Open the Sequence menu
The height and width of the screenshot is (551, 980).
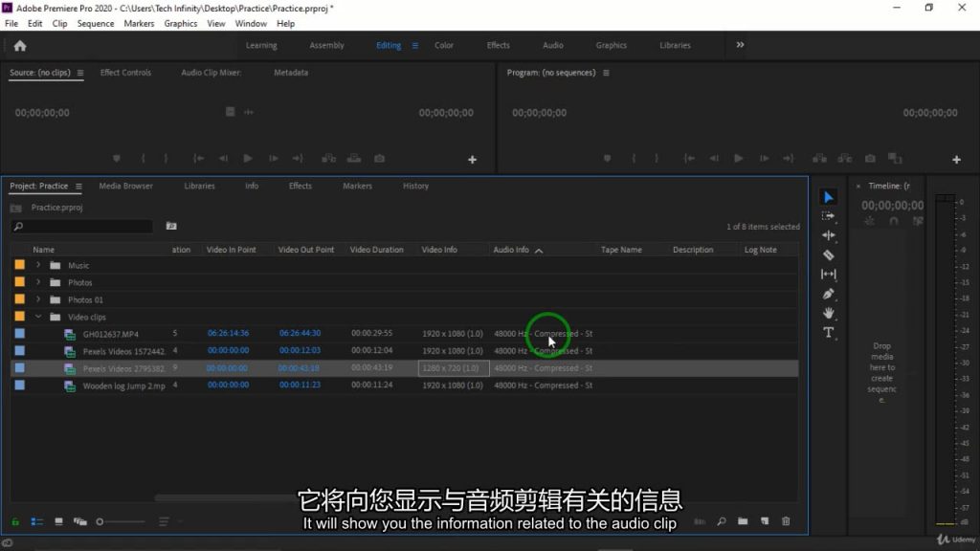96,24
